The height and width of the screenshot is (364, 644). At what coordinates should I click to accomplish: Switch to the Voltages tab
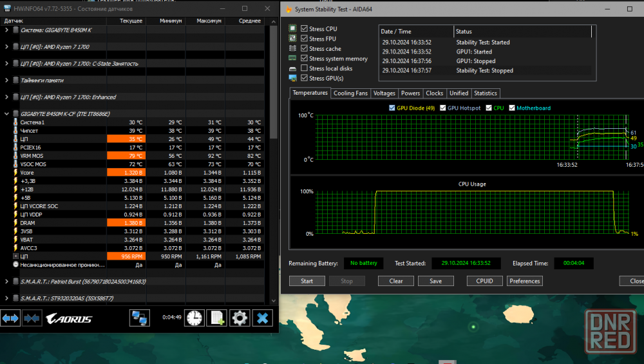click(x=384, y=93)
